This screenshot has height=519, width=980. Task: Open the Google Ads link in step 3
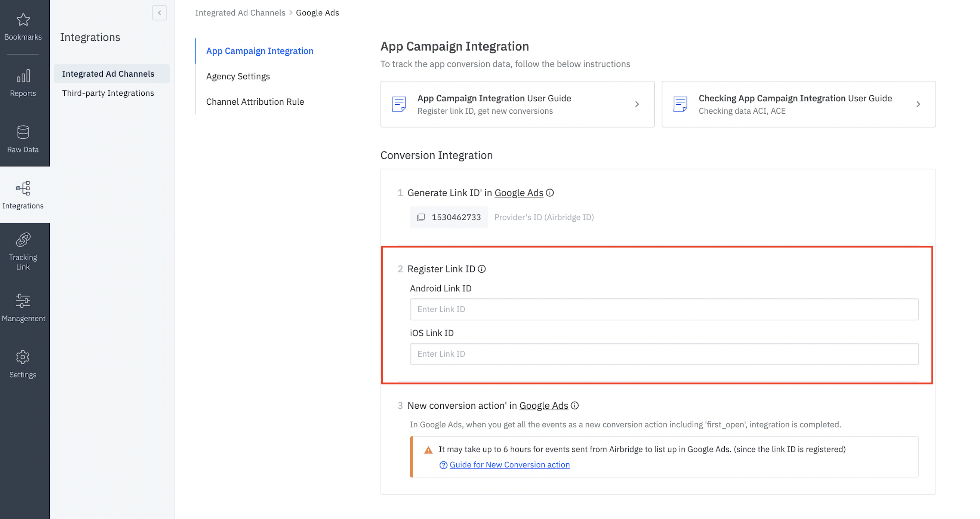(x=544, y=405)
